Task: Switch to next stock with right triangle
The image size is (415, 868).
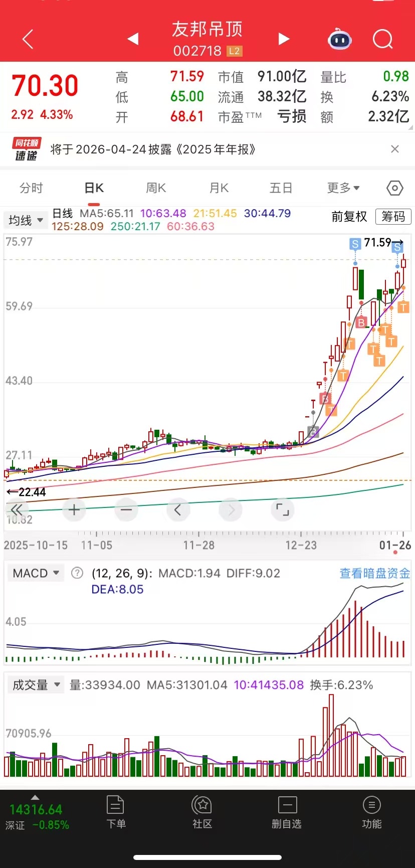Action: coord(284,39)
